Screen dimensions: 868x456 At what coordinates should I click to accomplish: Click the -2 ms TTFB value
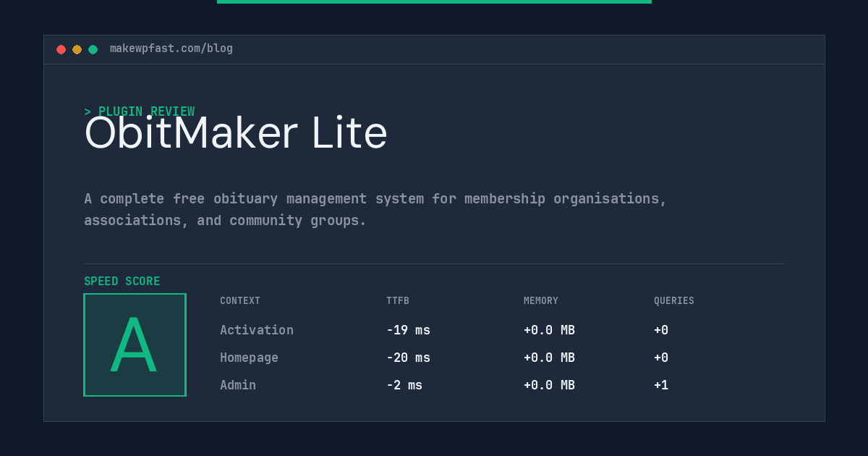(404, 385)
